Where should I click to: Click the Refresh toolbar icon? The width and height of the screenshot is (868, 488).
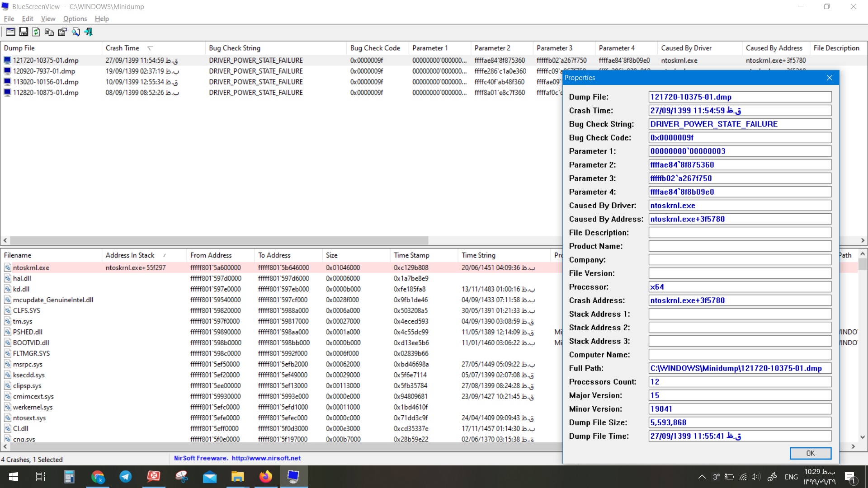(x=36, y=32)
